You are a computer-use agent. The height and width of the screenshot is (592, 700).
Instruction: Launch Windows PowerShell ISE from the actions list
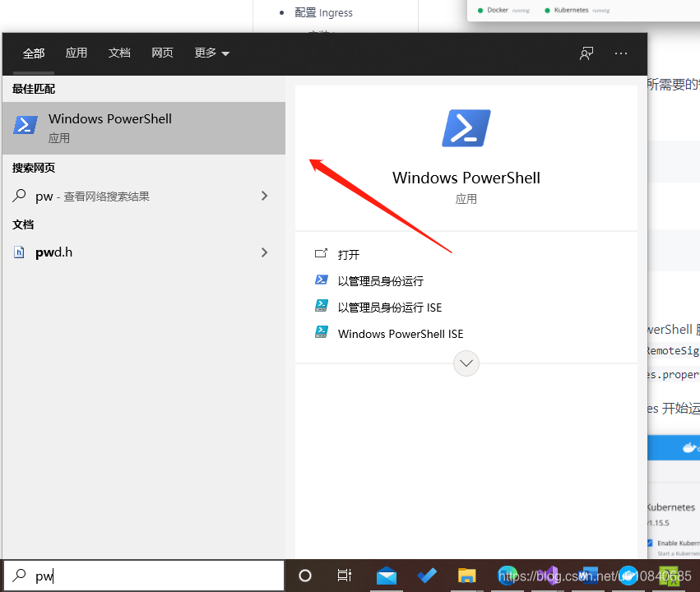401,334
